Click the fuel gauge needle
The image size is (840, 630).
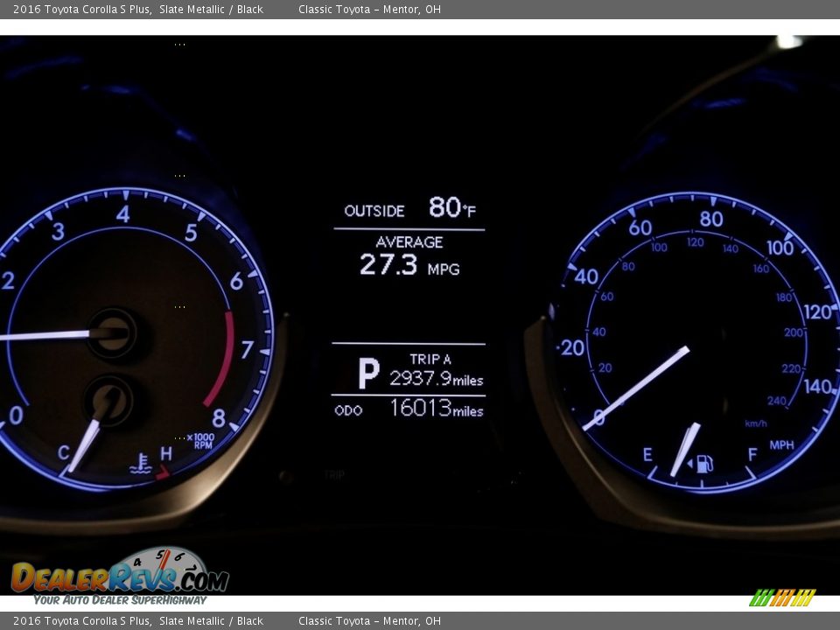tap(684, 450)
